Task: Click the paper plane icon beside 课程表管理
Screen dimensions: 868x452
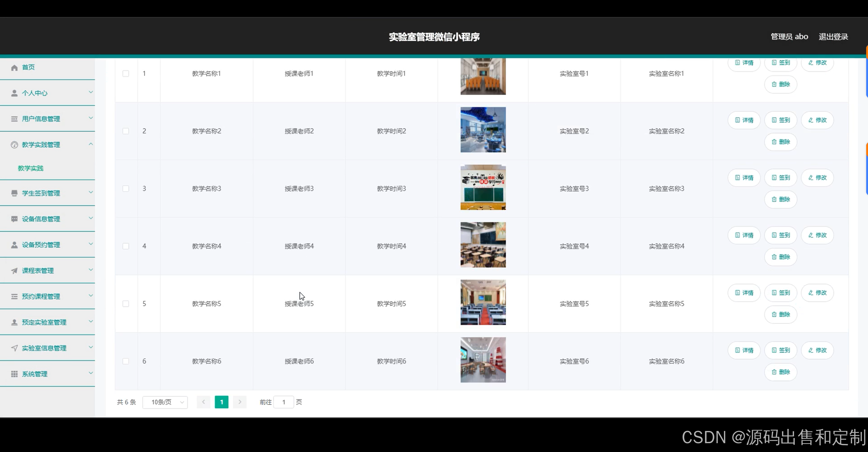Action: 14,270
